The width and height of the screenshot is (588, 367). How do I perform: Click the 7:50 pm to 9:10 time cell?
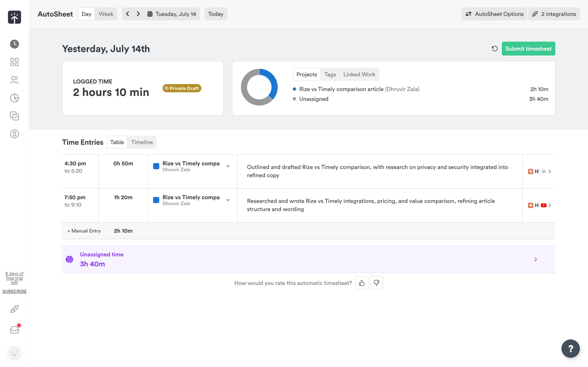coord(80,205)
